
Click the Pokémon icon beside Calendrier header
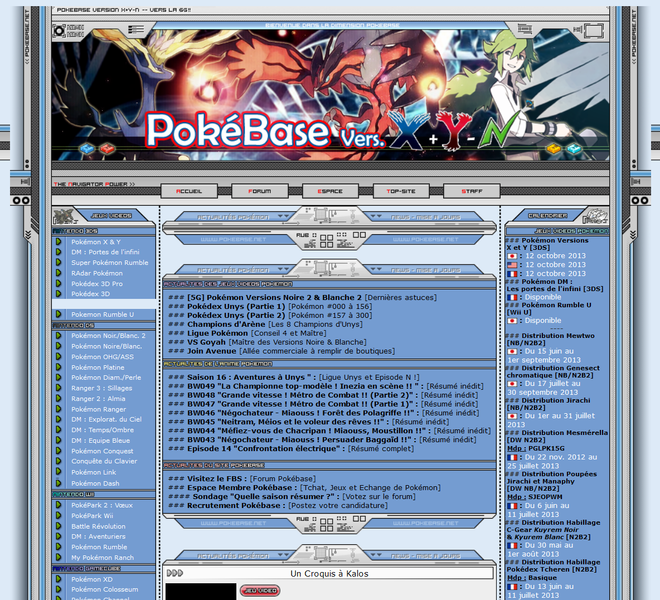(595, 216)
